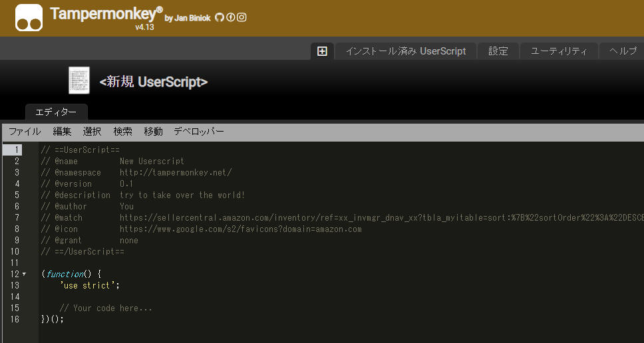Open the ユーティリティ tab
Image resolution: width=644 pixels, height=343 pixels.
(559, 51)
